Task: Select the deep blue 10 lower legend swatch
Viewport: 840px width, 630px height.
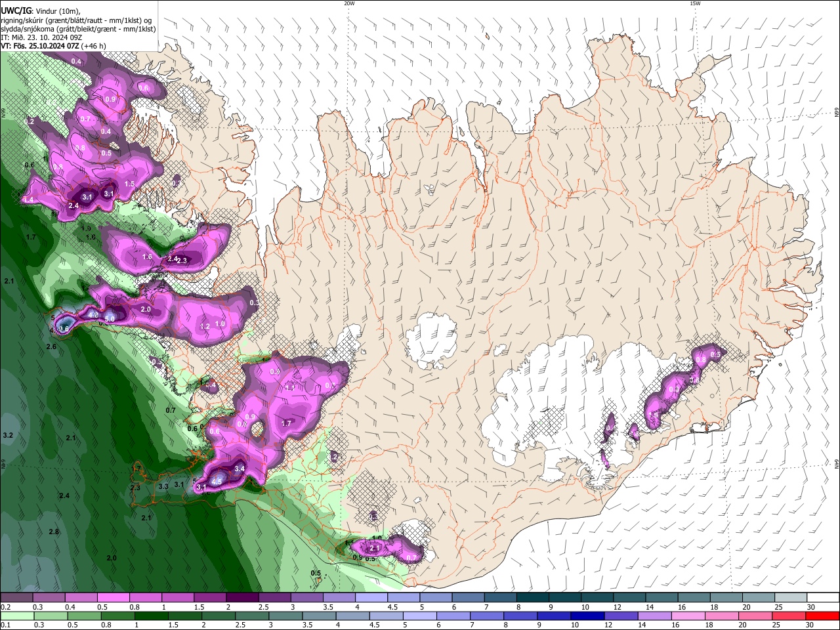Action: [x=587, y=616]
